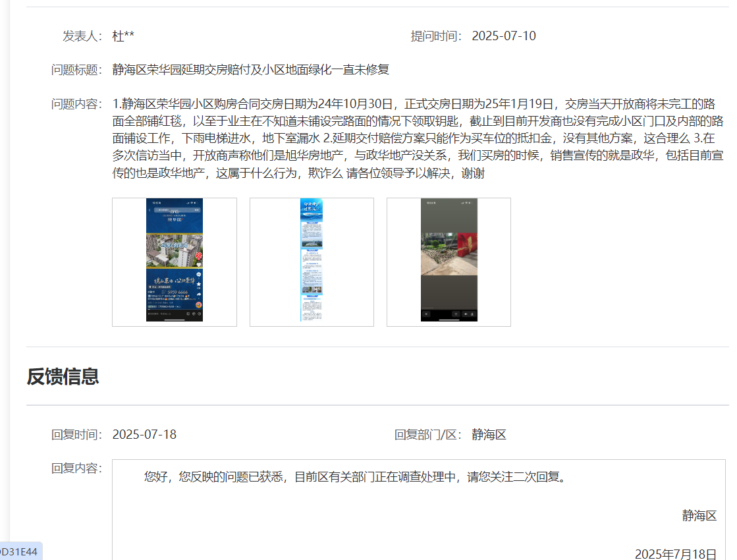Click the 发表人 label
Image resolution: width=737 pixels, height=560 pixels.
point(82,36)
